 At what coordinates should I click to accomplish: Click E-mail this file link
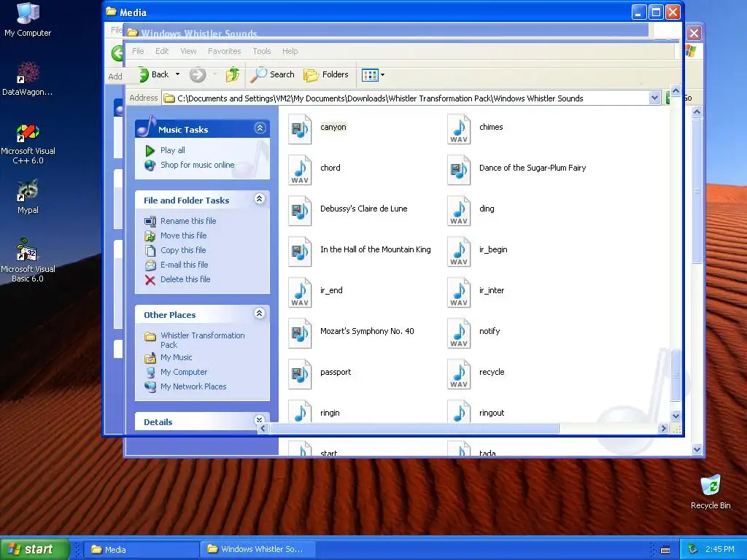click(x=184, y=265)
